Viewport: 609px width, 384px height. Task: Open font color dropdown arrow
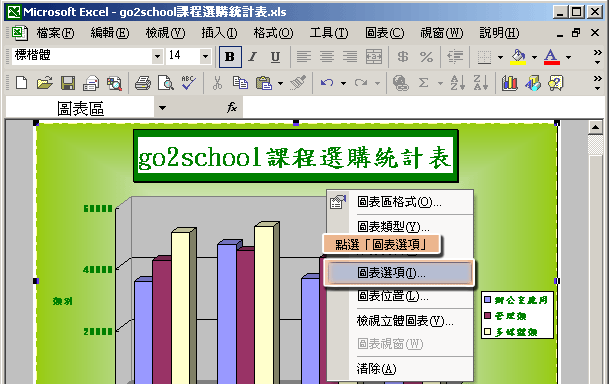click(569, 57)
